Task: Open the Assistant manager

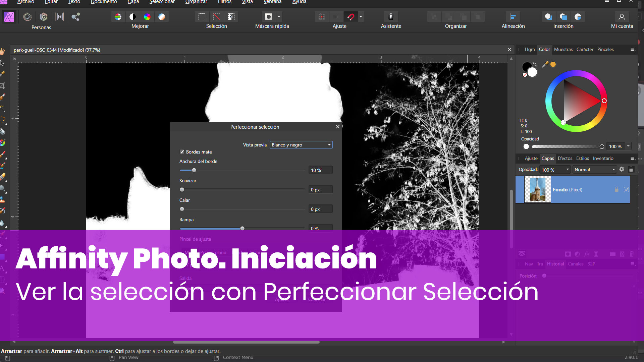Action: pos(391,17)
